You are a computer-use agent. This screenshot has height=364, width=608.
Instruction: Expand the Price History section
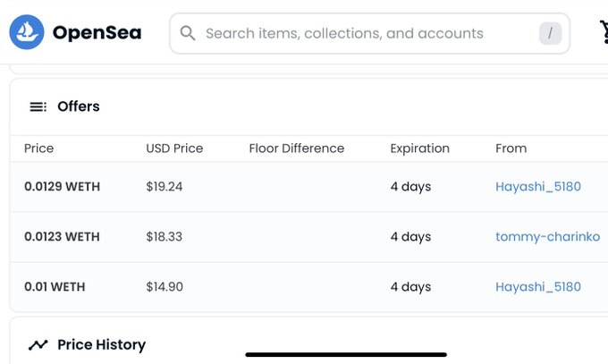point(101,344)
